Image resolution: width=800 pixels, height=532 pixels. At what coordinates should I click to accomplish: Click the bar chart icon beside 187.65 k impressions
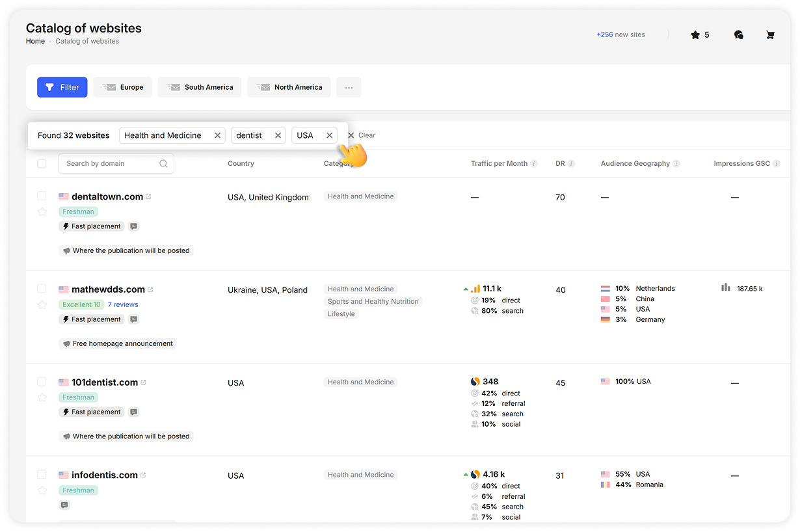726,288
